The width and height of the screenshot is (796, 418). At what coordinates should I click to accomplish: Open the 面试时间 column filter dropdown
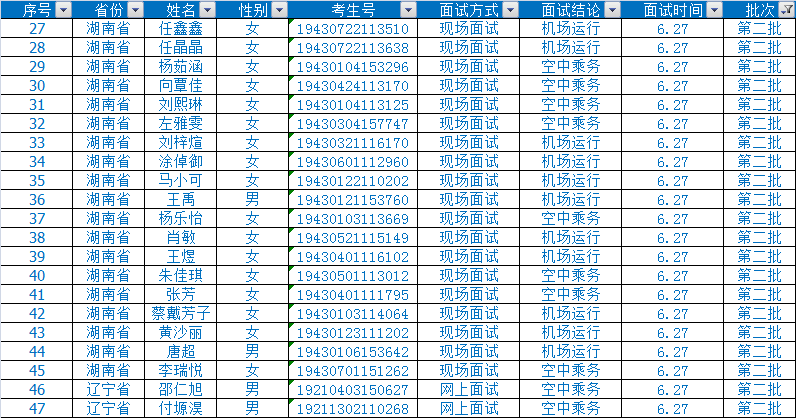click(x=715, y=10)
